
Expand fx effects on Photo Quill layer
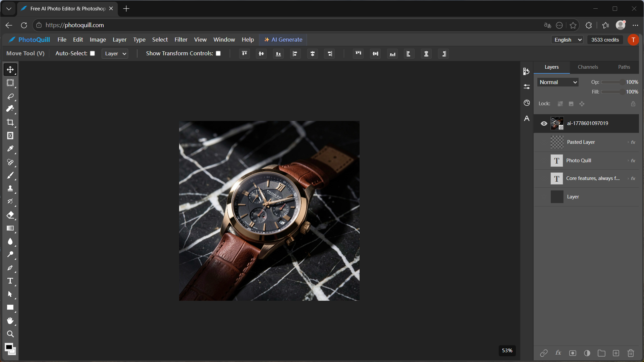pyautogui.click(x=632, y=161)
